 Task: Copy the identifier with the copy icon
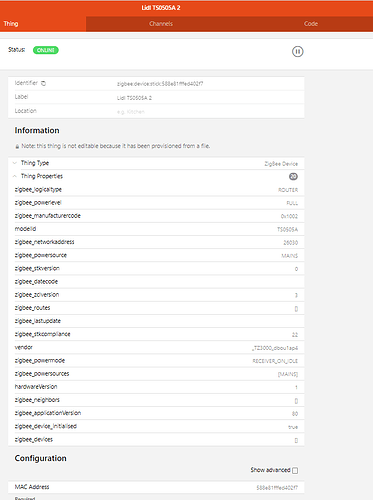click(43, 83)
